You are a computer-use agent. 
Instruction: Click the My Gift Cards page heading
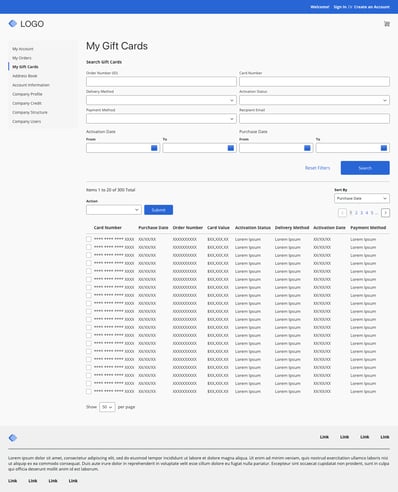tap(117, 46)
